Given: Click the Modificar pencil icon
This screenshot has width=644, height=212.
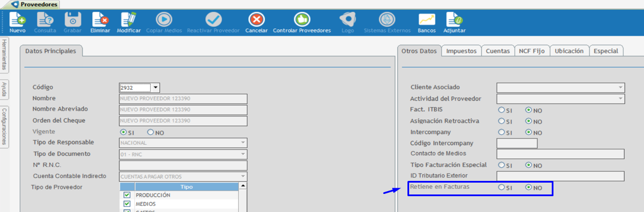Looking at the screenshot, I should coord(128,19).
